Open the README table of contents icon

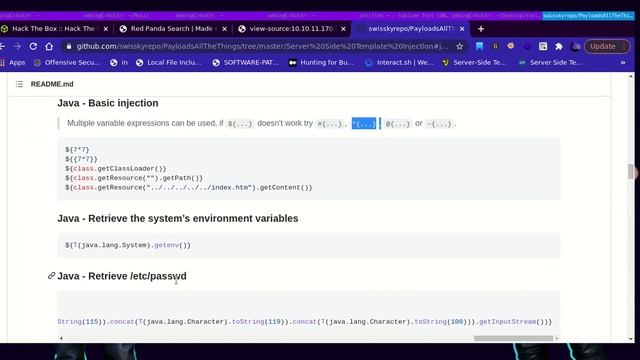(19, 84)
